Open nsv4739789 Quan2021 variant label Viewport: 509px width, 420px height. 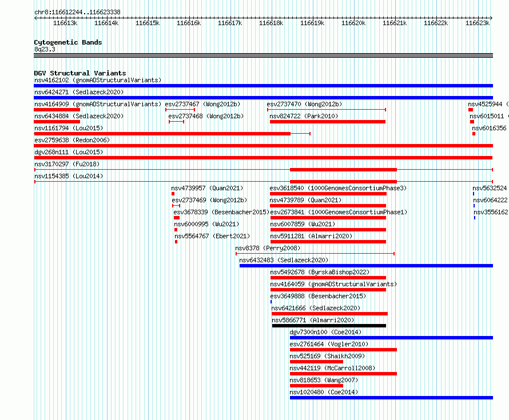point(305,200)
